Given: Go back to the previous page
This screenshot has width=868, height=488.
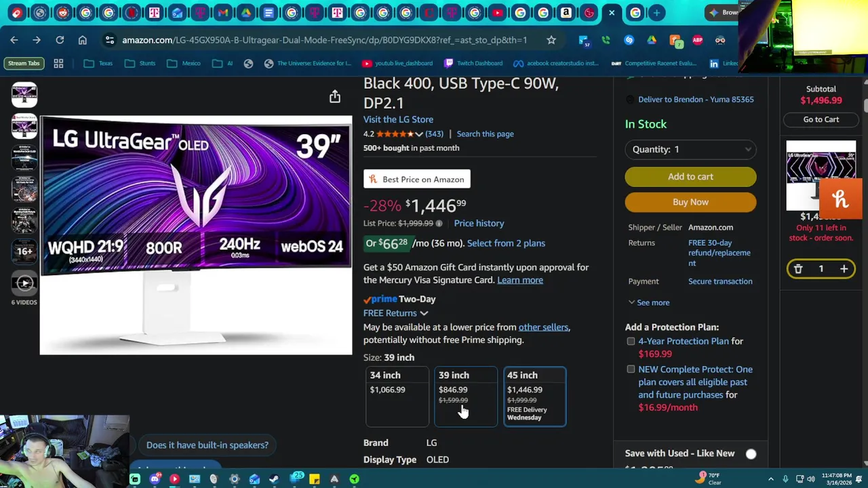Looking at the screenshot, I should pyautogui.click(x=14, y=40).
